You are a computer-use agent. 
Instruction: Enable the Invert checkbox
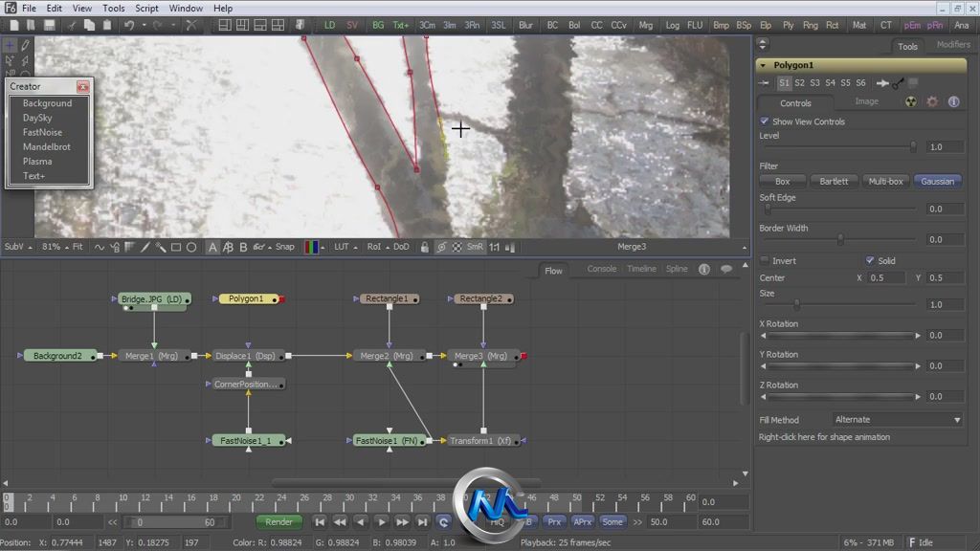(x=765, y=260)
